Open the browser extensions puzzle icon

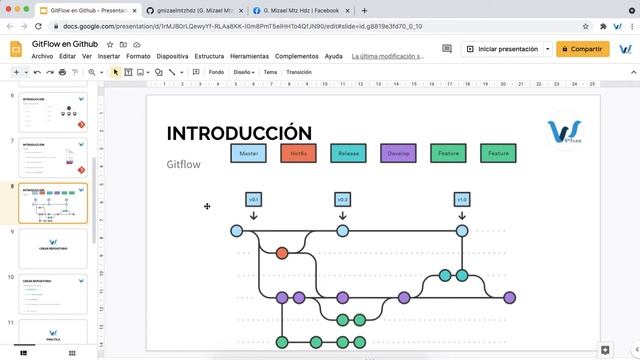pos(603,26)
